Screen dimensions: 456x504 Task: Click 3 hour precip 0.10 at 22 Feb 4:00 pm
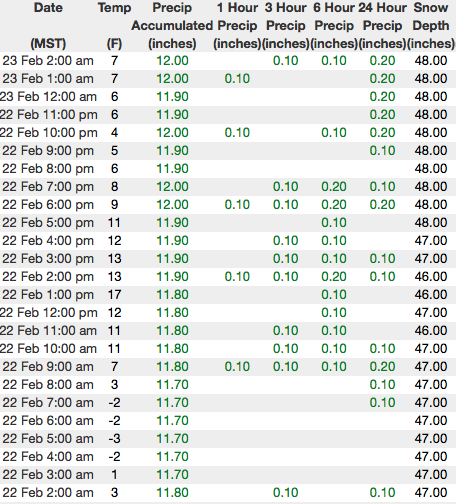coord(286,241)
